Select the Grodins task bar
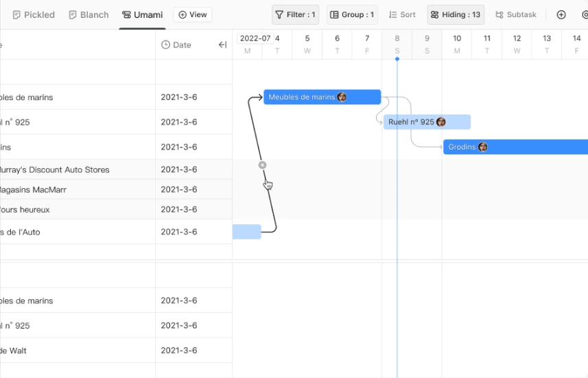This screenshot has width=588, height=378. [516, 147]
